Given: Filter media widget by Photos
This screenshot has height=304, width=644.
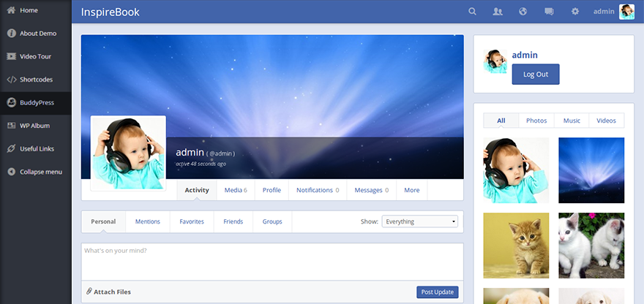Looking at the screenshot, I should (537, 121).
